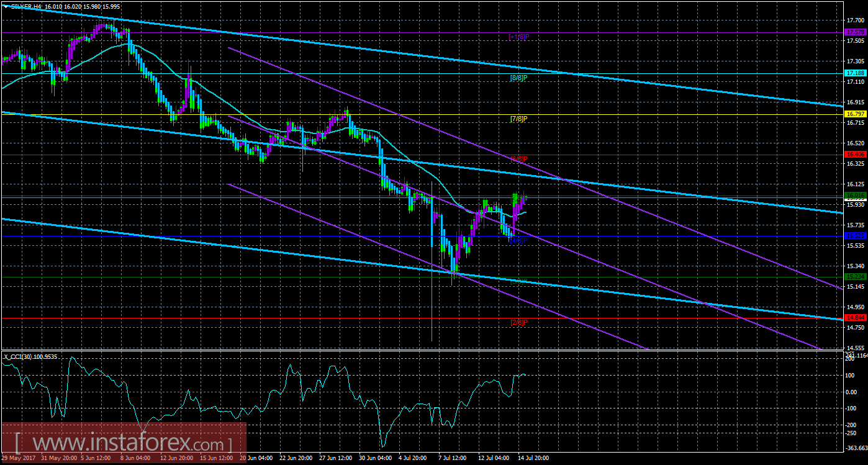Click the 17.305 price axis value
Viewport: 868px width, 465px height.
pyautogui.click(x=856, y=61)
